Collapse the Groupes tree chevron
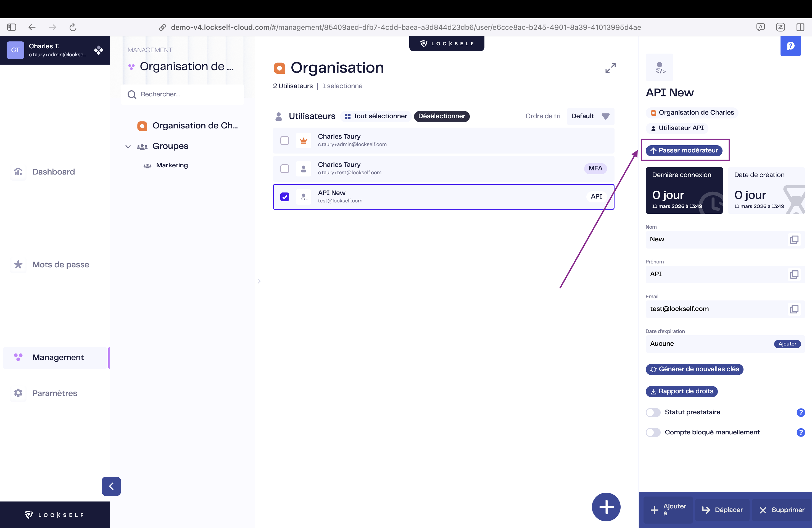 click(x=128, y=146)
